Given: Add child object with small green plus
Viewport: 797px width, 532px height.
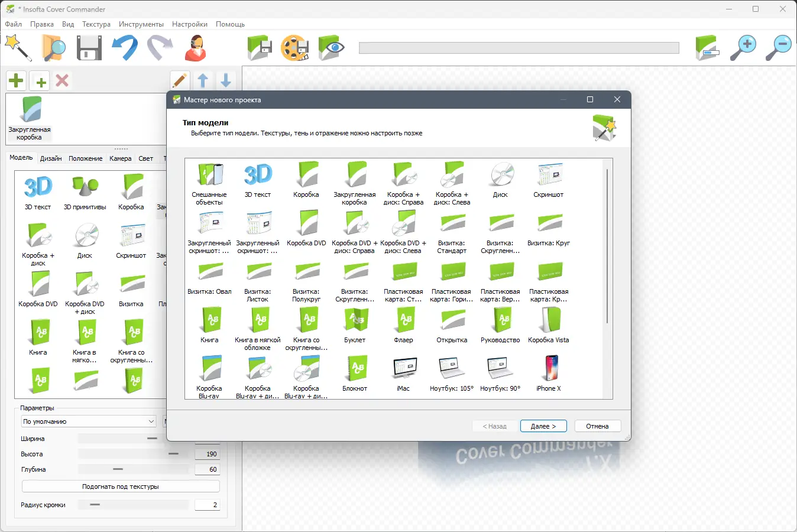Looking at the screenshot, I should [x=40, y=80].
